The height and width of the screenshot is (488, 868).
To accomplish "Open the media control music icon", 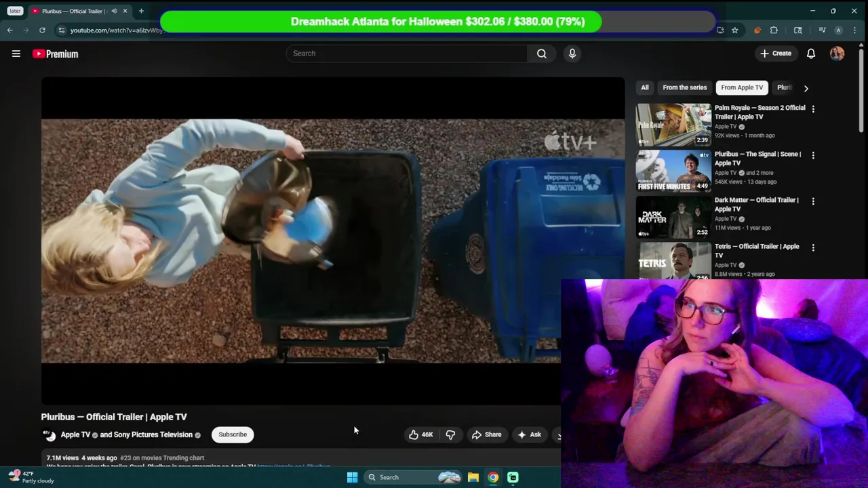I will pyautogui.click(x=822, y=30).
